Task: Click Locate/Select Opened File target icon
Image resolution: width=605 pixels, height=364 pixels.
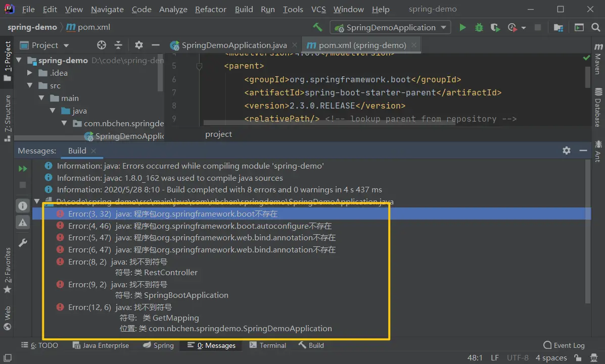Action: tap(102, 45)
